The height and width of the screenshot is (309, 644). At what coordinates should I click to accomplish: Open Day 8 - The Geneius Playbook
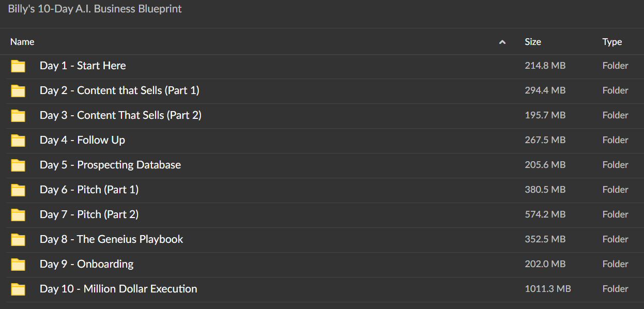pos(111,239)
